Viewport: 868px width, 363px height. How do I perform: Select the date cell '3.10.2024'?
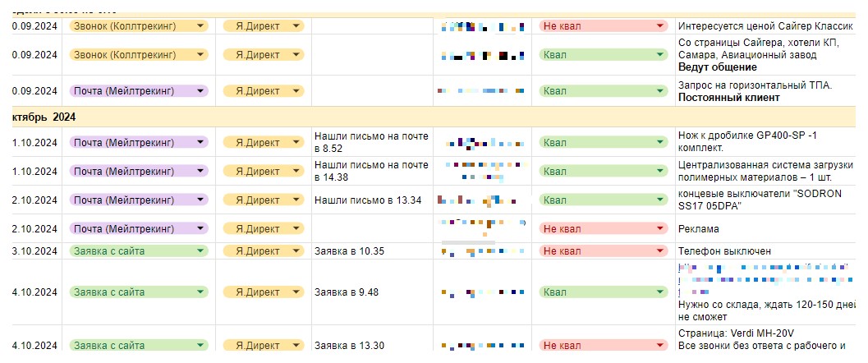point(34,250)
